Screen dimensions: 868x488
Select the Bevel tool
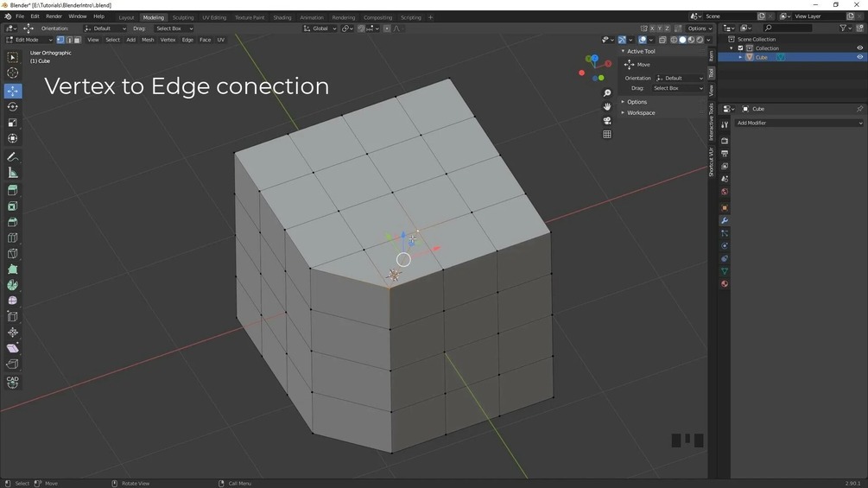click(x=13, y=222)
